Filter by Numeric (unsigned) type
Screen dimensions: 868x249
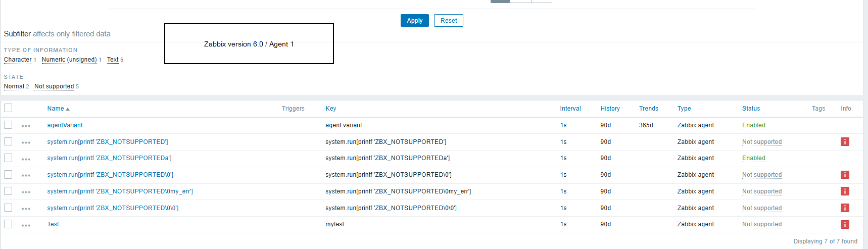(69, 60)
